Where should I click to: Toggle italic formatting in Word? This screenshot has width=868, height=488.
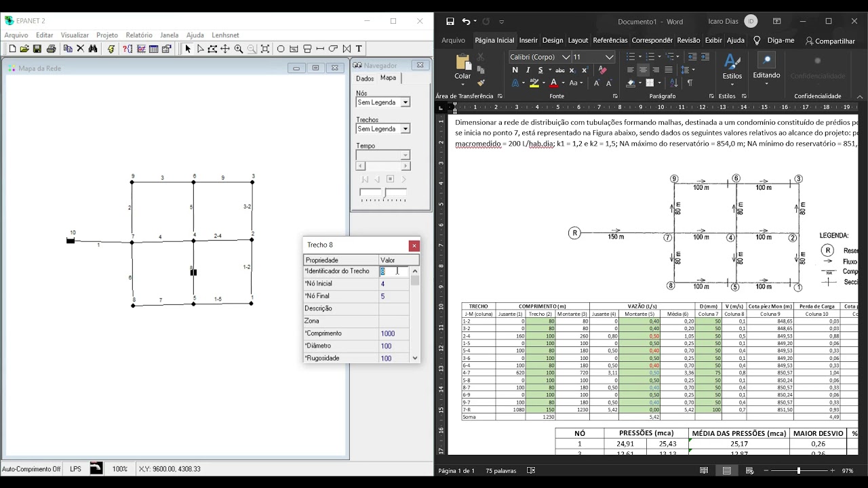[x=528, y=70]
